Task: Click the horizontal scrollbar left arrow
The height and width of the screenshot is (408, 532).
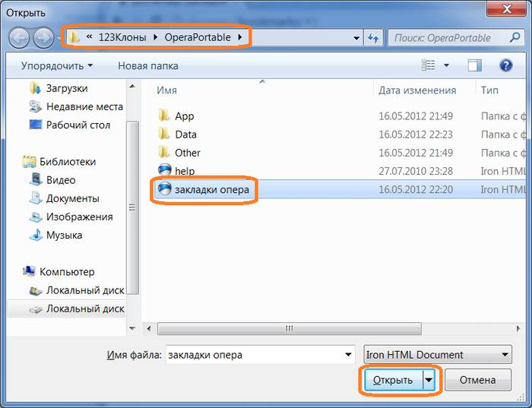Action: point(149,328)
